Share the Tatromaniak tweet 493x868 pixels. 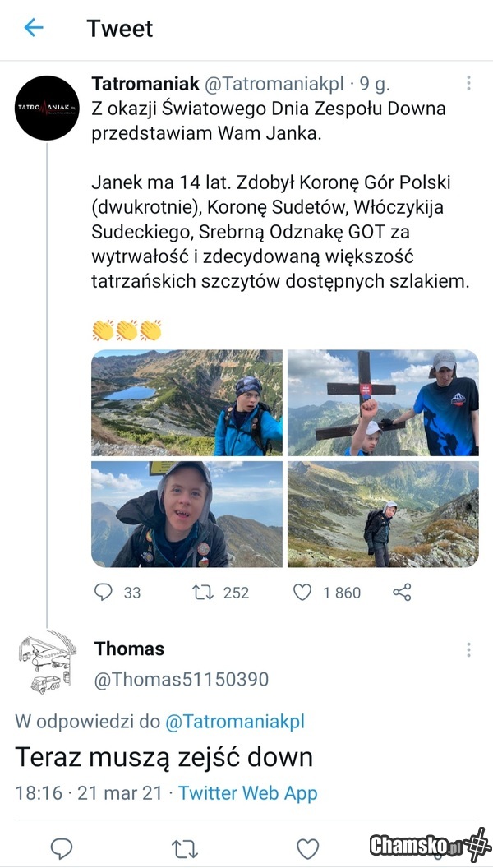pos(403,592)
